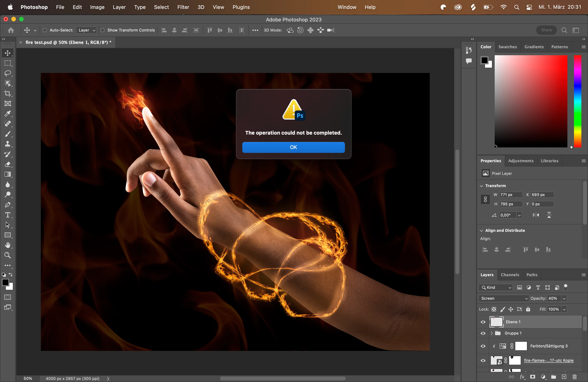Image resolution: width=588 pixels, height=382 pixels.
Task: Open the Filter menu
Action: (x=183, y=7)
